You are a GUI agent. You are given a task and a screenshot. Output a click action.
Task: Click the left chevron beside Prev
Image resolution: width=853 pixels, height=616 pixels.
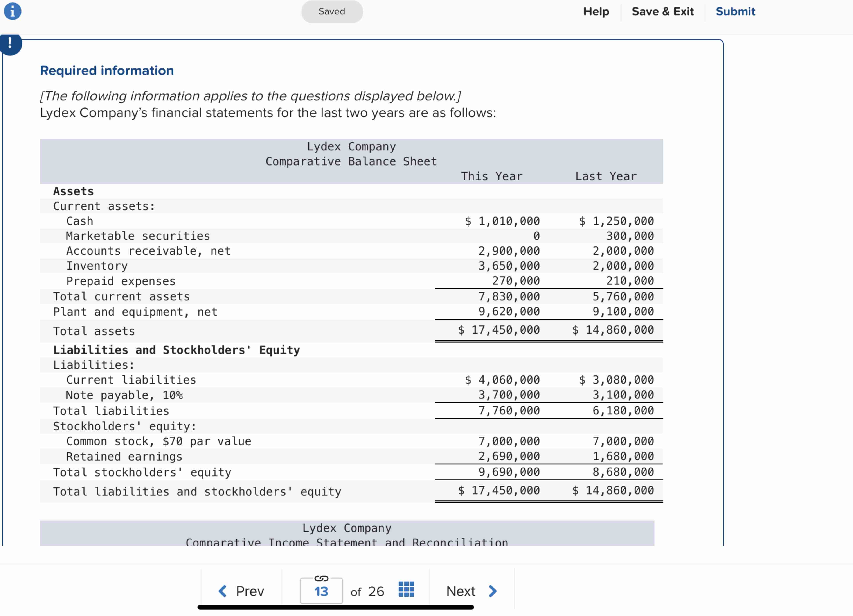[x=223, y=591]
